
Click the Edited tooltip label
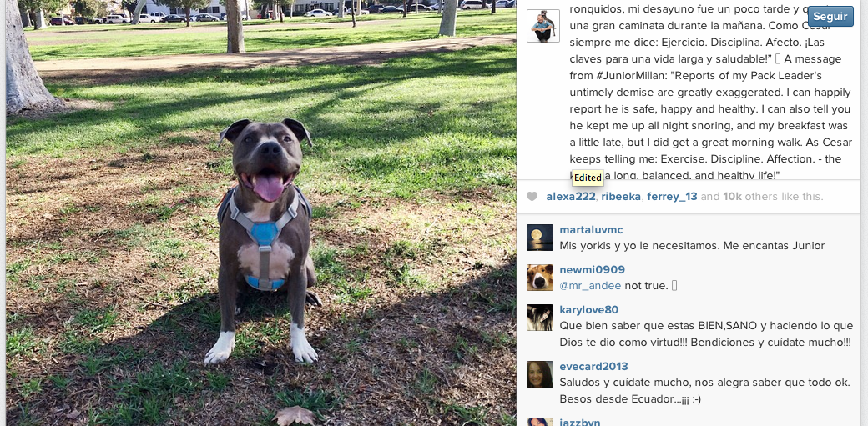tap(588, 178)
